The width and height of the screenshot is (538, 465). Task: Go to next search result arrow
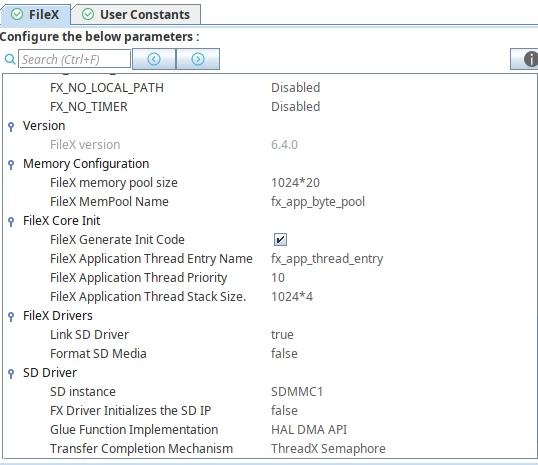pyautogui.click(x=198, y=59)
